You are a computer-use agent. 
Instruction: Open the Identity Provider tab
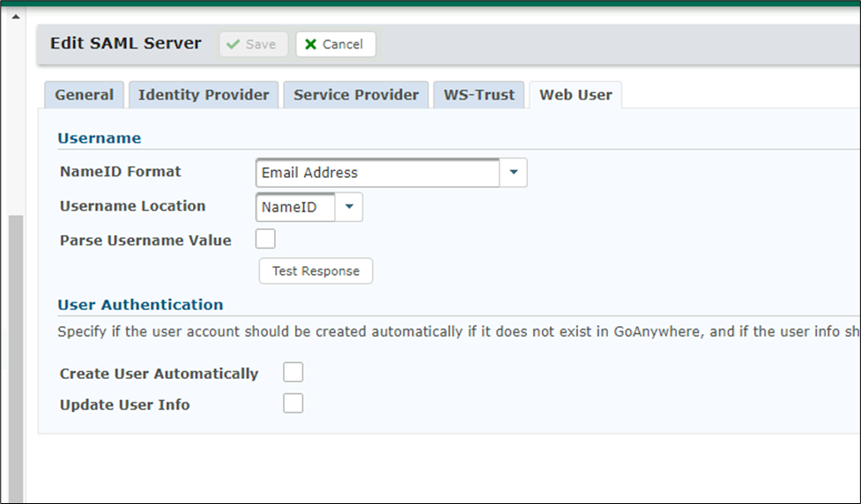[204, 95]
